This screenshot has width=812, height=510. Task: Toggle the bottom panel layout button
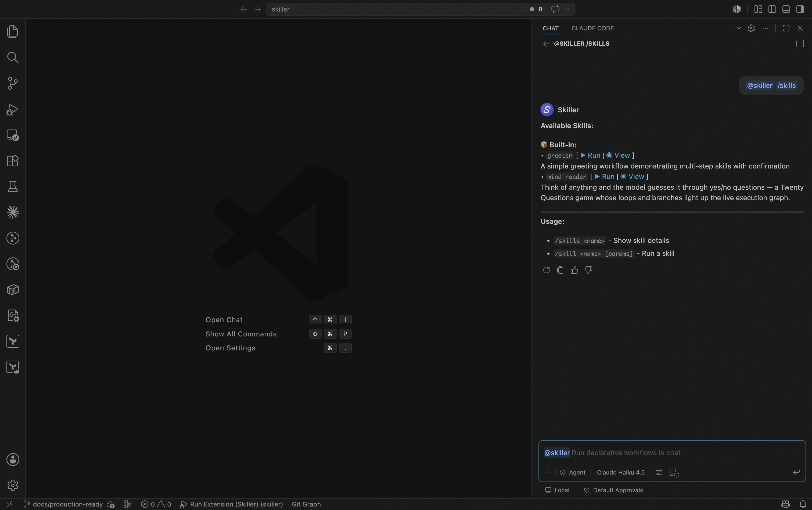[786, 9]
